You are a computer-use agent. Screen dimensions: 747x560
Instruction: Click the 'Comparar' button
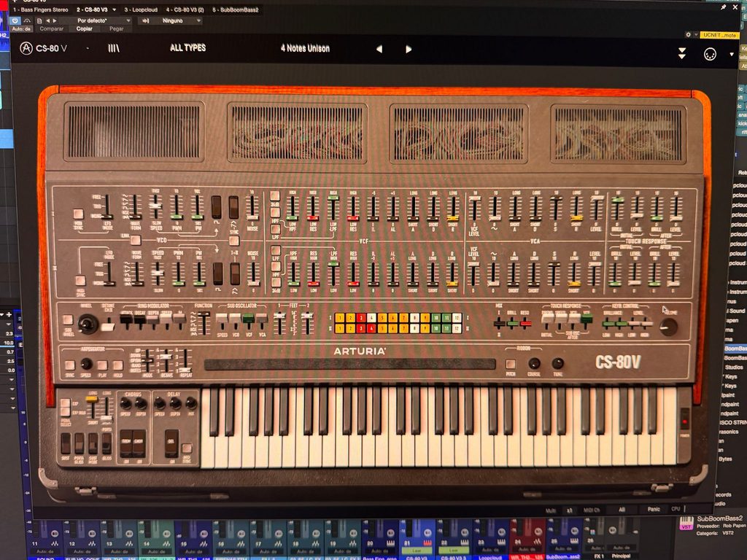[x=52, y=29]
